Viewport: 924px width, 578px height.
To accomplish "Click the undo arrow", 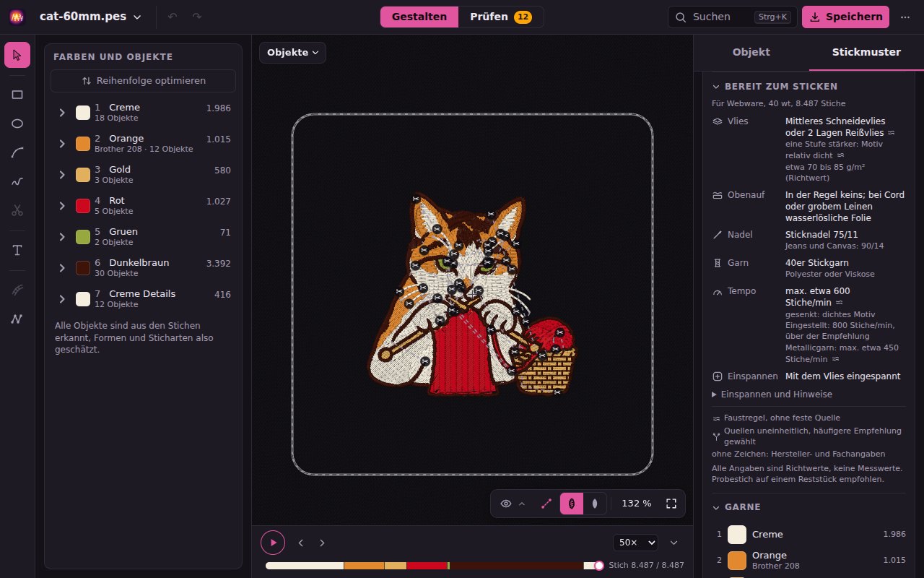I will point(172,17).
